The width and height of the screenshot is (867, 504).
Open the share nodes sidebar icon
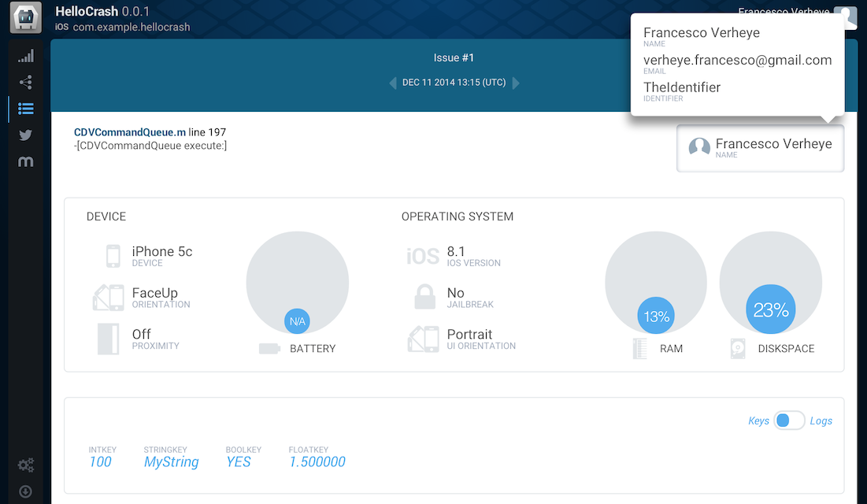click(25, 83)
